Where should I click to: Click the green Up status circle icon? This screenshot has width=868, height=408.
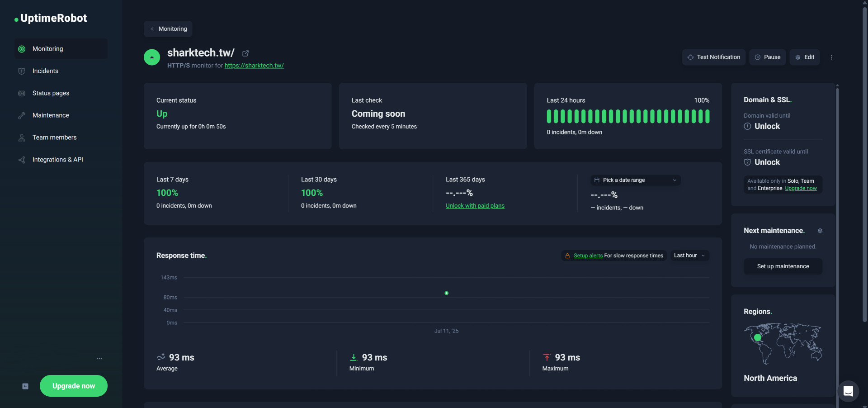tap(152, 57)
